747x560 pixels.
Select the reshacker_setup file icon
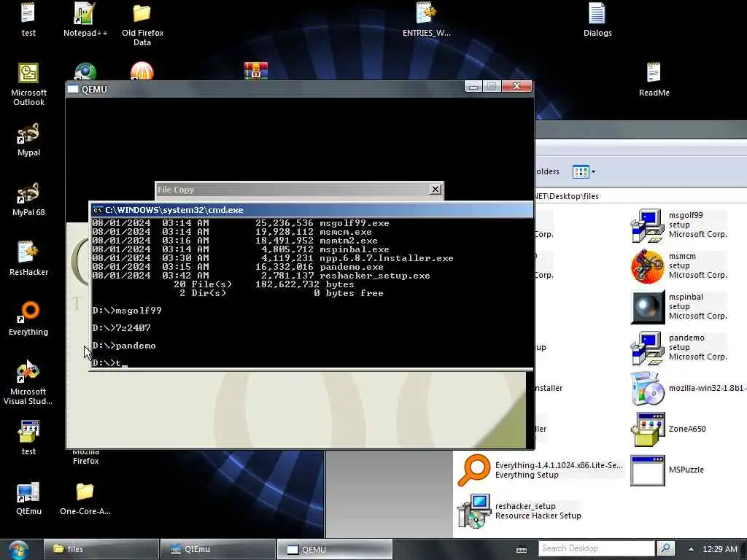click(x=474, y=511)
